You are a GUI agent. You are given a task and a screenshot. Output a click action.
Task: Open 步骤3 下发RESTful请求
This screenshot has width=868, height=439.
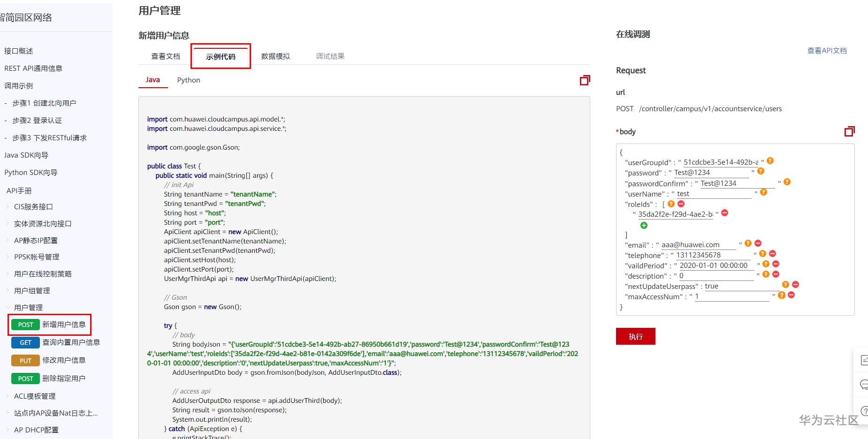50,138
